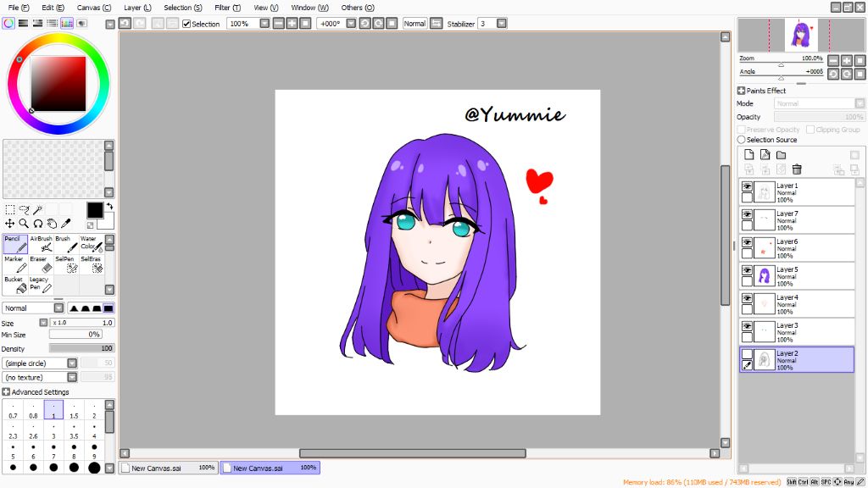Hide Layer7 with its eye icon
The image size is (868, 488).
(x=747, y=214)
